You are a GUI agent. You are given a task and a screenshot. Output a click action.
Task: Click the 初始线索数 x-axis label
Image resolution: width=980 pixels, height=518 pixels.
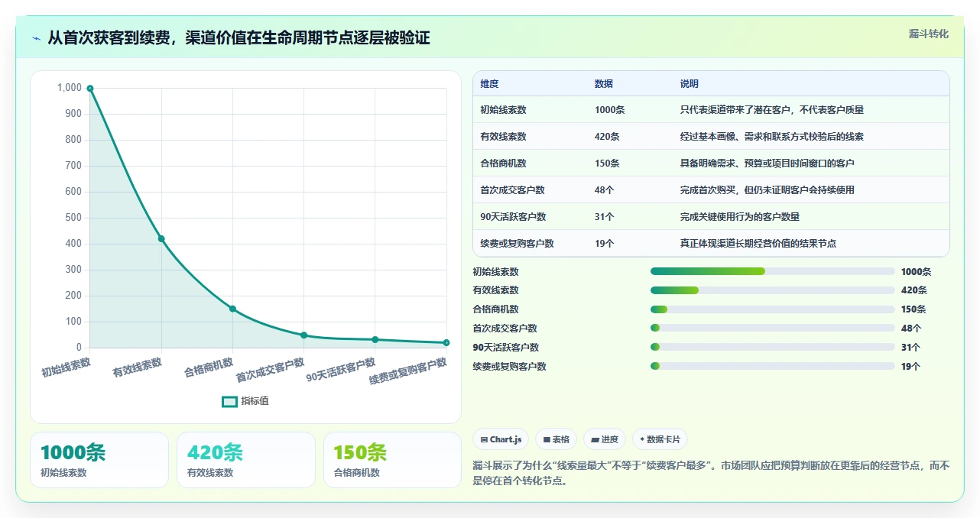click(x=67, y=367)
